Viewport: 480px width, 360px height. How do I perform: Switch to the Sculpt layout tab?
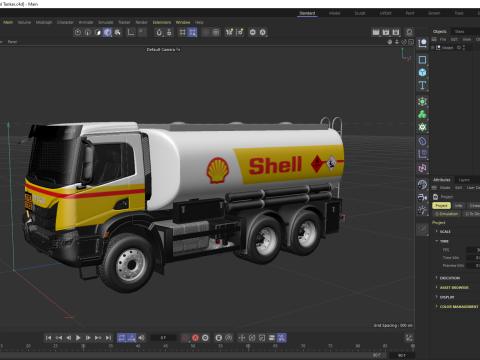[360, 13]
